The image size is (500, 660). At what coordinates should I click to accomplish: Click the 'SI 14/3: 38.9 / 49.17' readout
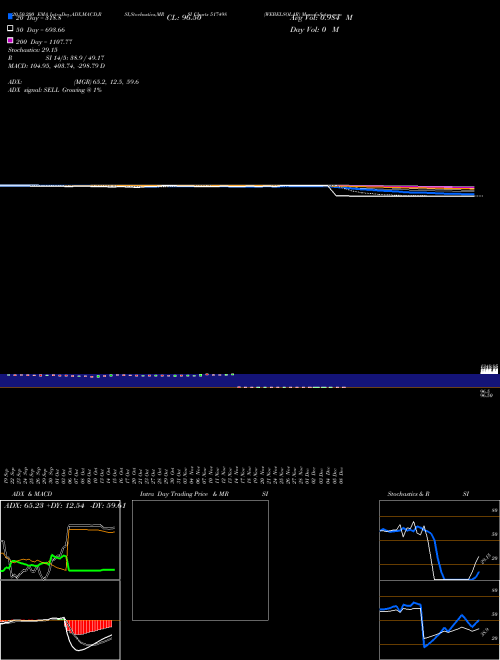coord(75,58)
